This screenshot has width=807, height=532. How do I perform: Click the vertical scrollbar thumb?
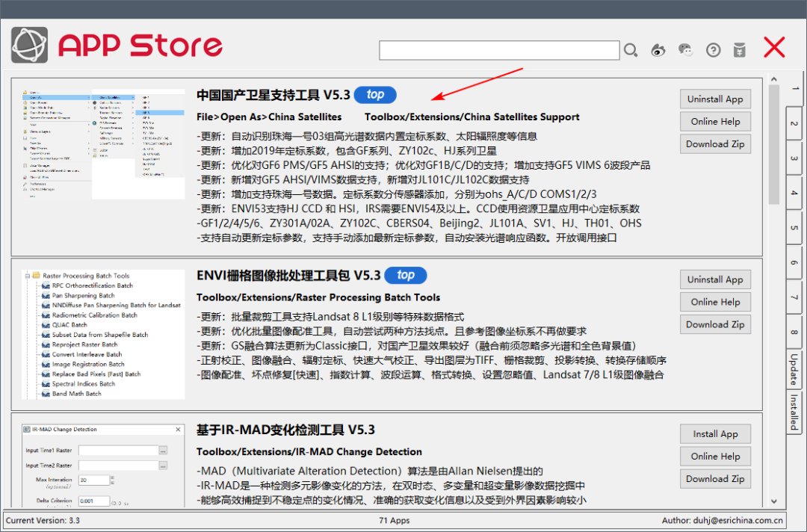tap(773, 145)
